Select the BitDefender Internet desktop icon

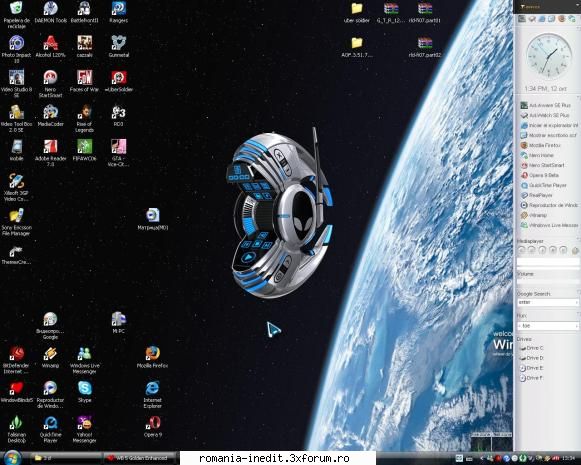coord(16,360)
